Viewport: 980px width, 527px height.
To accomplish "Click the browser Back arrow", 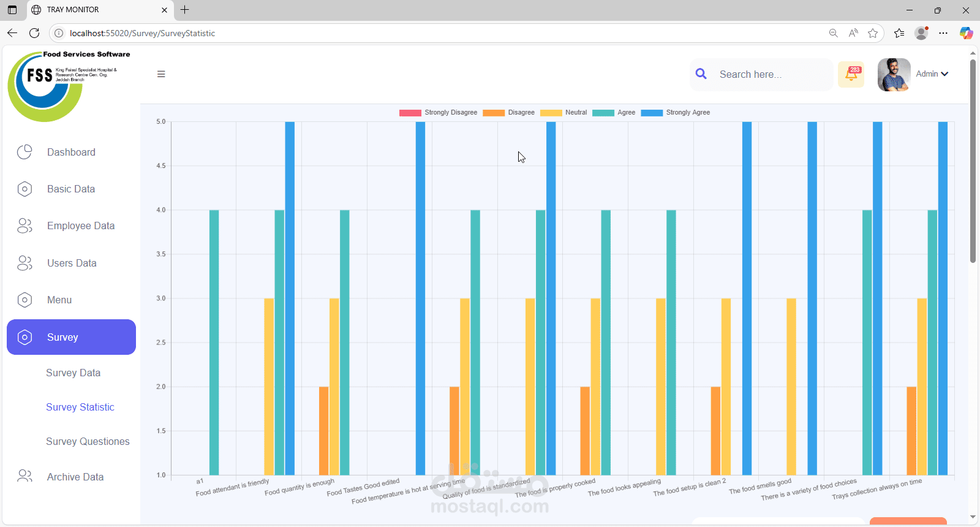I will coord(12,33).
